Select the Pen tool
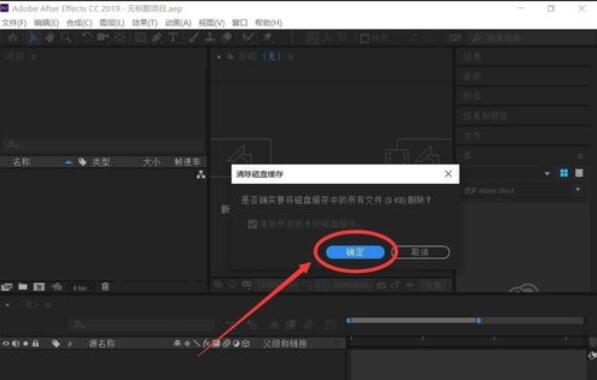Image resolution: width=597 pixels, height=380 pixels. tap(156, 38)
